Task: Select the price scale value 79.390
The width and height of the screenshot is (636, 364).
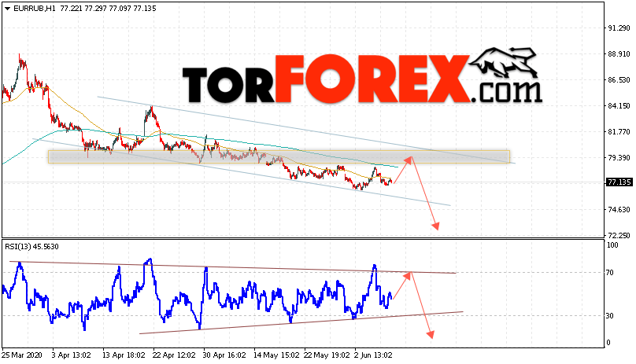Action: tap(619, 158)
